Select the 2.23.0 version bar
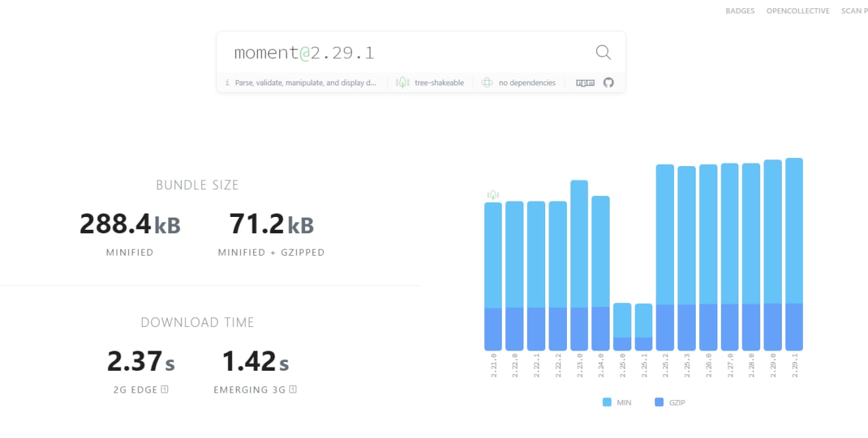 pos(579,266)
